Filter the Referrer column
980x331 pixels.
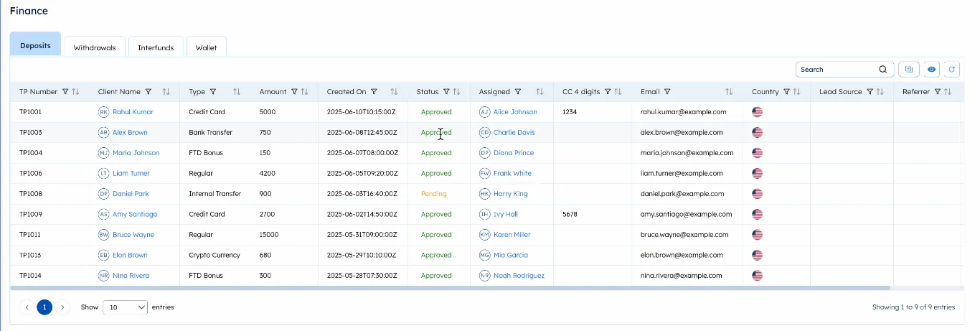click(938, 92)
